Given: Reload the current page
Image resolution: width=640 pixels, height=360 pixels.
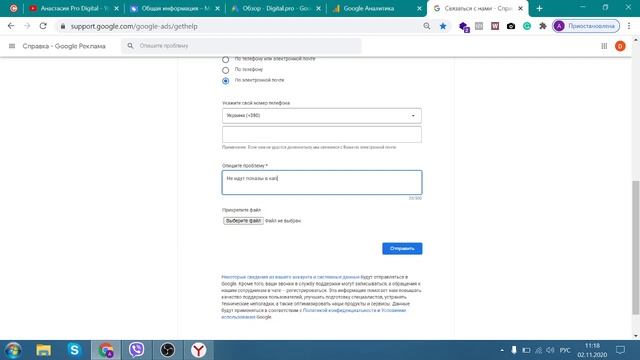Looking at the screenshot, I should [x=43, y=26].
